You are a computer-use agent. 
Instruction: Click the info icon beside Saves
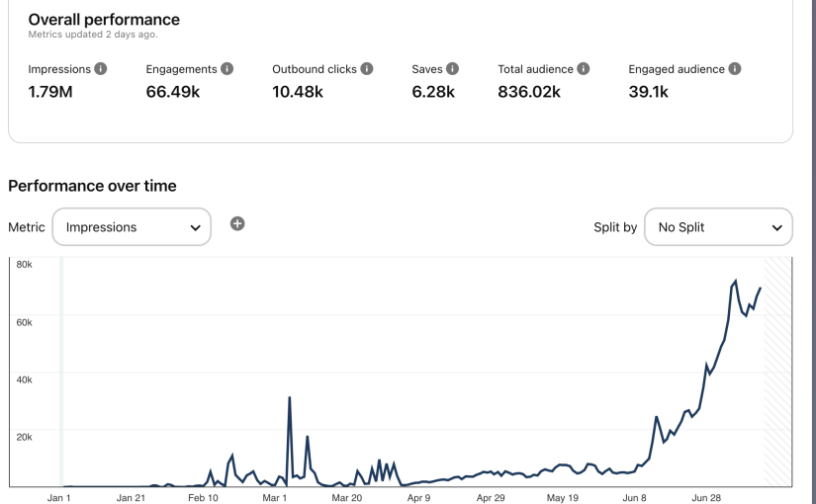[x=452, y=69]
